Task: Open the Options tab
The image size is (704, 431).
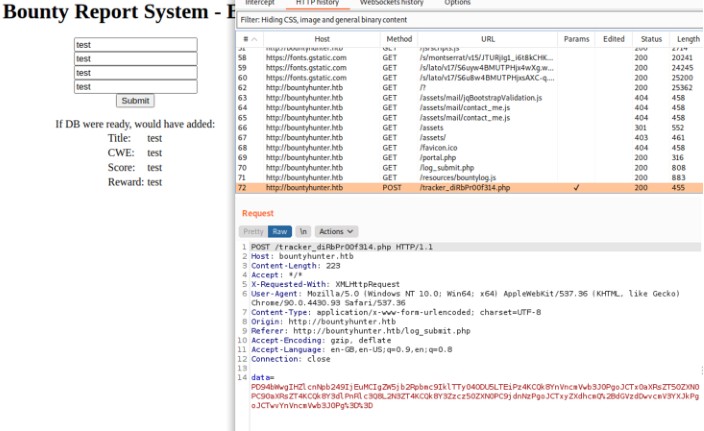Action: (458, 3)
